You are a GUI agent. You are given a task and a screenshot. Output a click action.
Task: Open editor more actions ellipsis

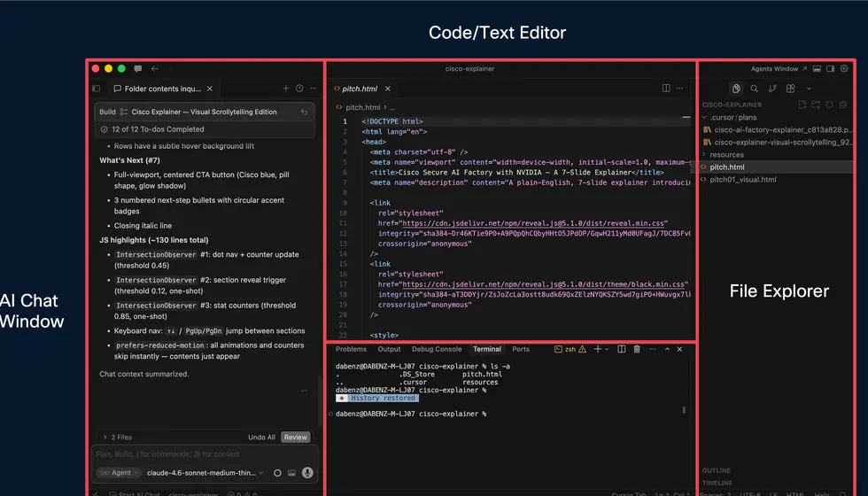680,88
